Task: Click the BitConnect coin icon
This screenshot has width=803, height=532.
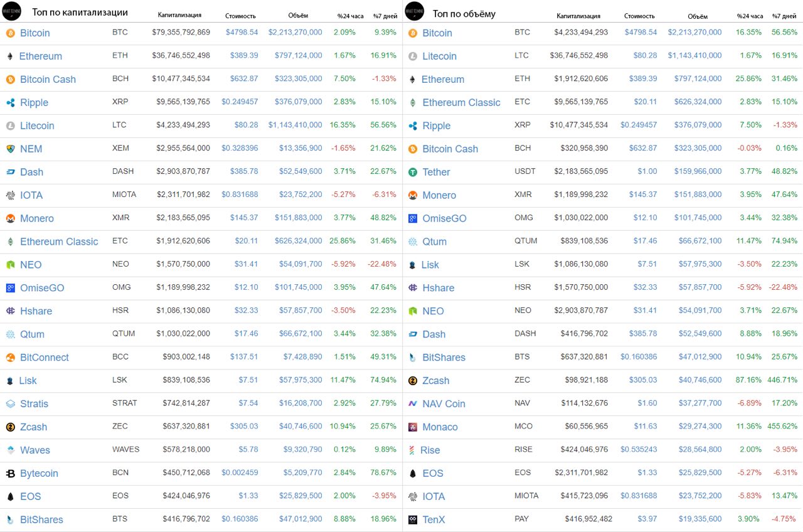Action: coord(10,358)
